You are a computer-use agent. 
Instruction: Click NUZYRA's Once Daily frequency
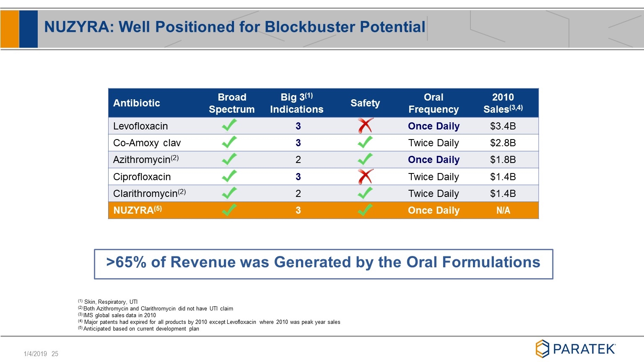point(434,210)
